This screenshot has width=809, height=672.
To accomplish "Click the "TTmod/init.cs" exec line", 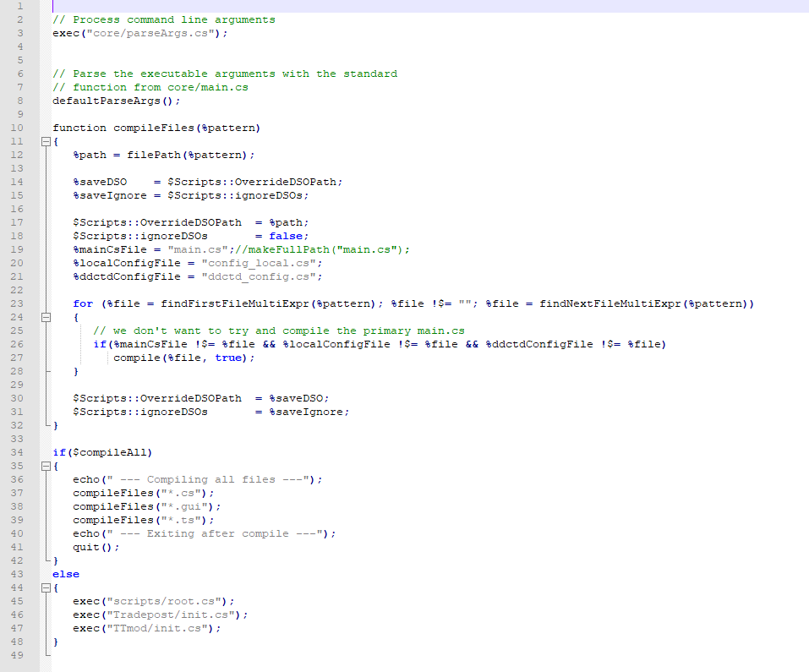I will coord(146,628).
